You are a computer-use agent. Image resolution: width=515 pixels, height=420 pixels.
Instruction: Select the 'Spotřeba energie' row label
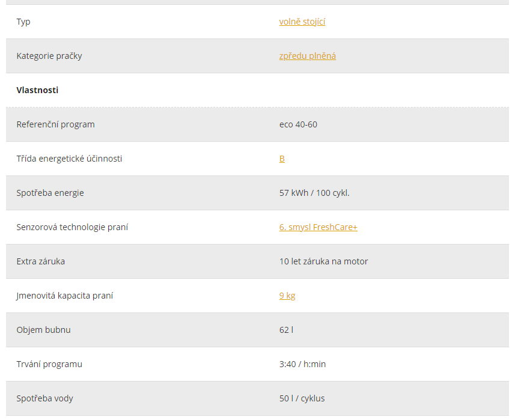(x=50, y=193)
